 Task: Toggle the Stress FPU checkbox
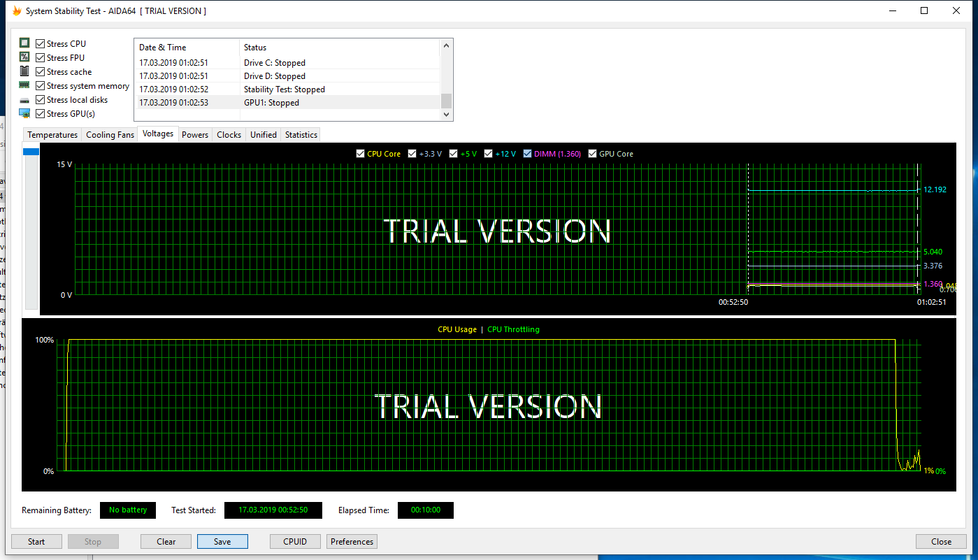coord(41,57)
